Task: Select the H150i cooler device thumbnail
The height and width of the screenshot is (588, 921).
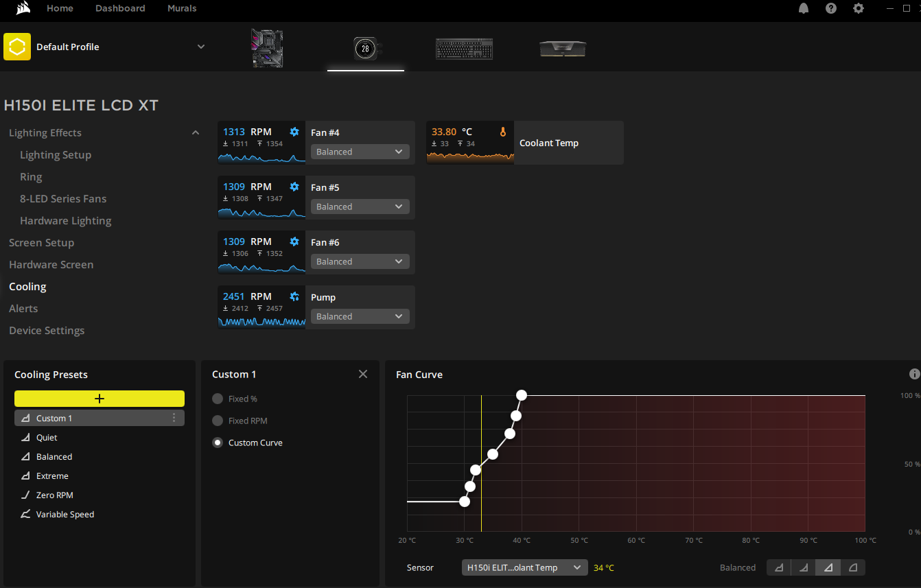Action: click(x=366, y=49)
